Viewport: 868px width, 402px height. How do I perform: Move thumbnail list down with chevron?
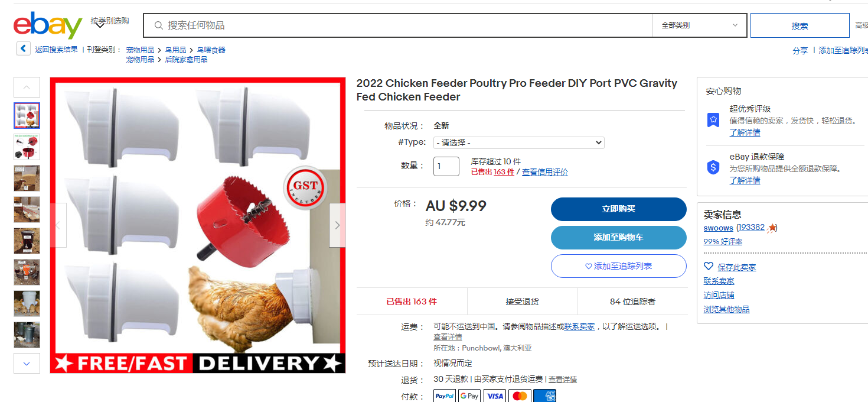(x=27, y=364)
